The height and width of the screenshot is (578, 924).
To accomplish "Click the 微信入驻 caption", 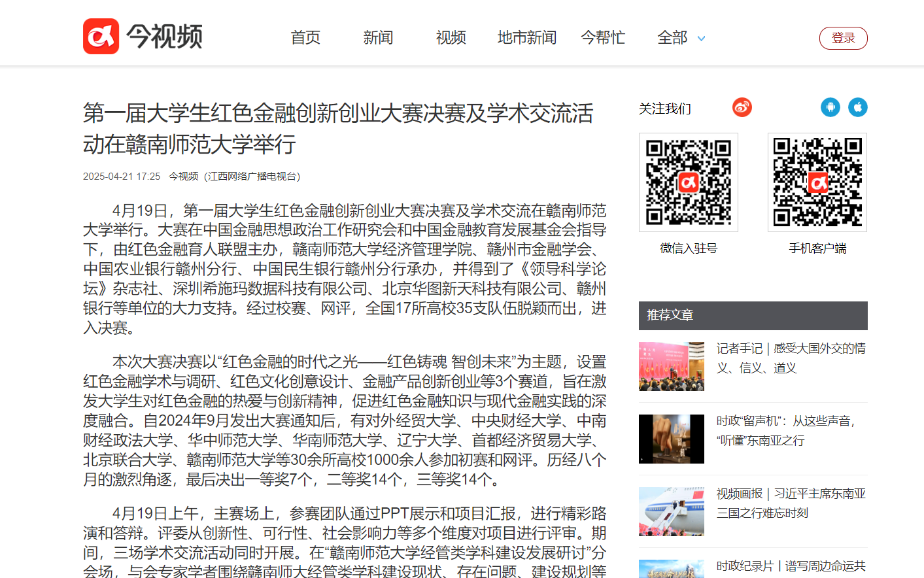I will click(x=689, y=248).
